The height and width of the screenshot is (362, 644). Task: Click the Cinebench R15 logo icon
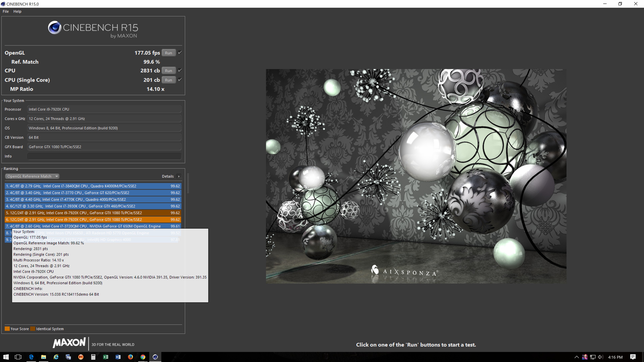[55, 27]
